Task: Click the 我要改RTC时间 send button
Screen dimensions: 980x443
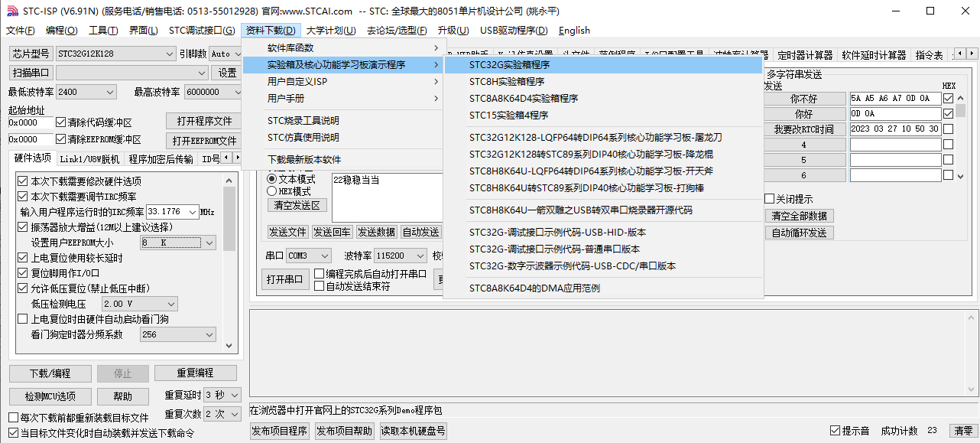Action: (803, 129)
